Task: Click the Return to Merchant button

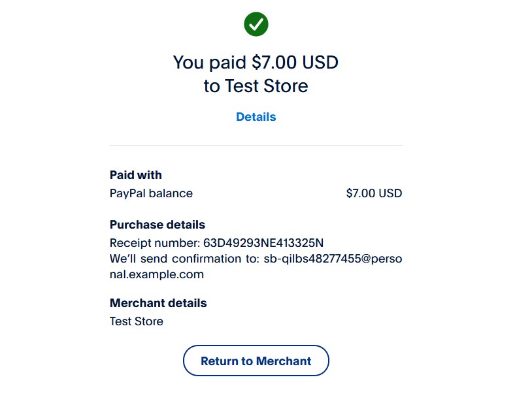Action: point(256,360)
